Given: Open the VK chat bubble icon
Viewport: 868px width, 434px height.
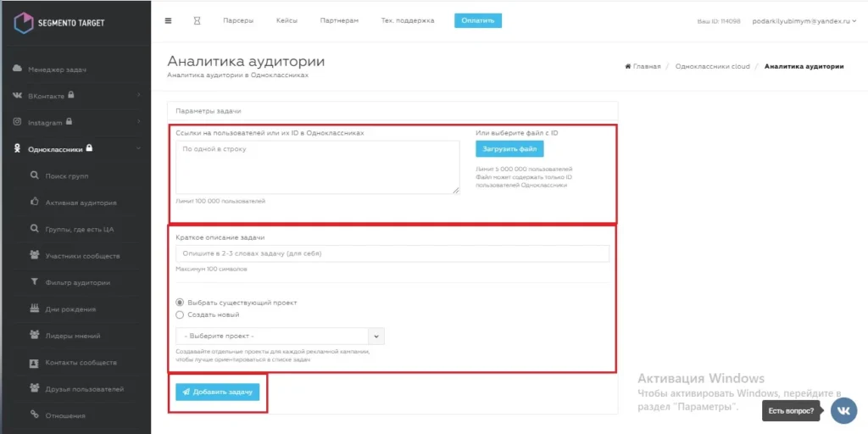Looking at the screenshot, I should pos(843,410).
